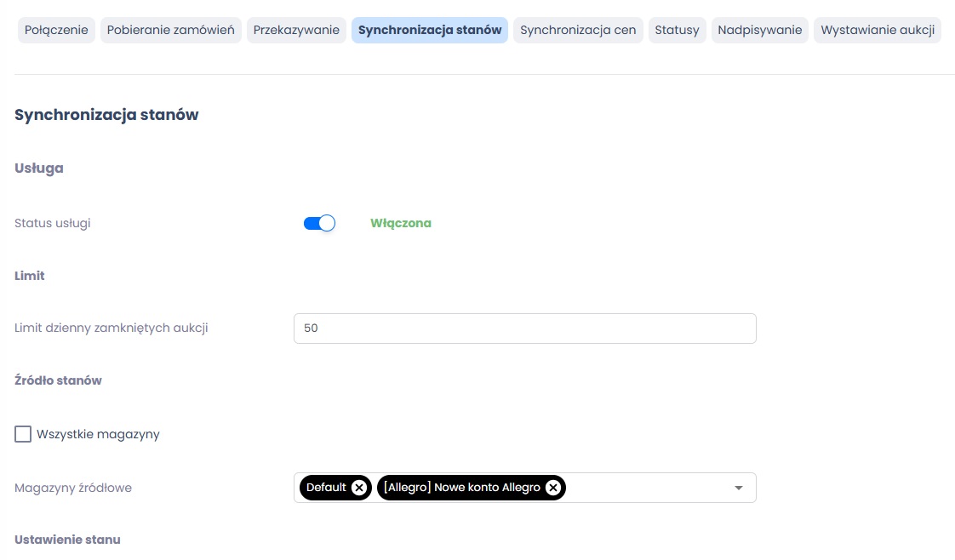955x560 pixels.
Task: Select the Synchronizacja stanów tab
Action: coord(429,30)
